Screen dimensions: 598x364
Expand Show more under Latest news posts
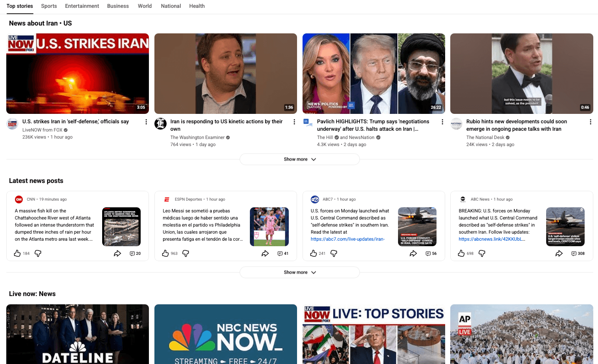click(x=300, y=272)
